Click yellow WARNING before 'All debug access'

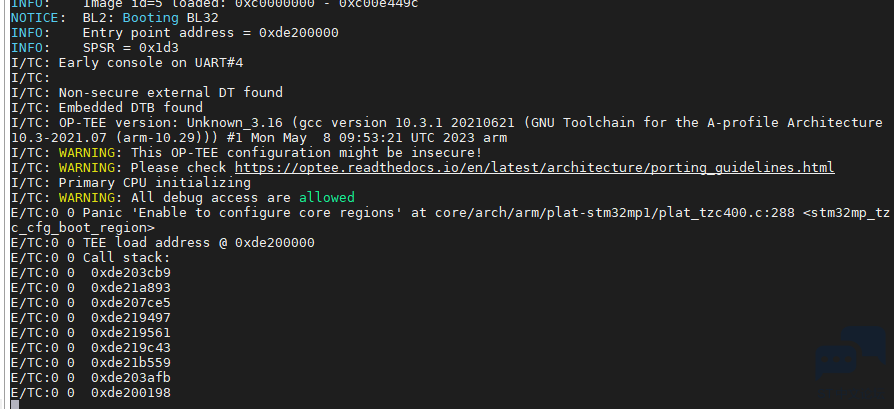pos(87,197)
